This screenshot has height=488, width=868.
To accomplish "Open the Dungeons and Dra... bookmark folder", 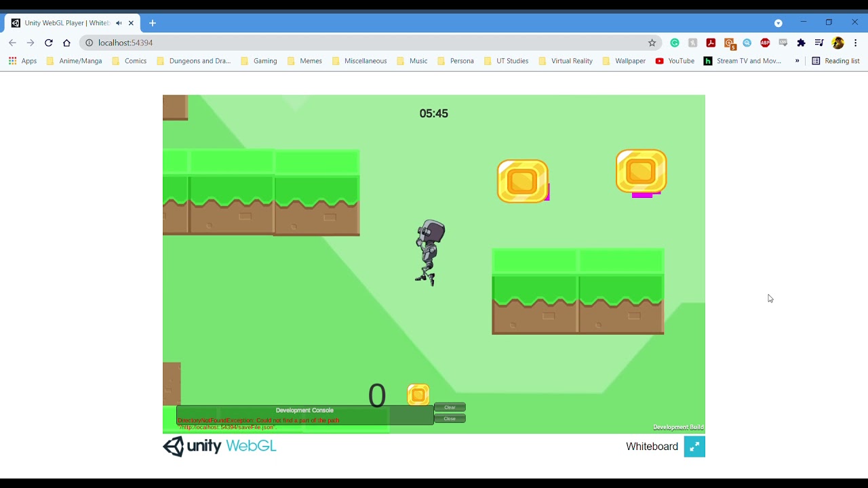I will coord(193,61).
